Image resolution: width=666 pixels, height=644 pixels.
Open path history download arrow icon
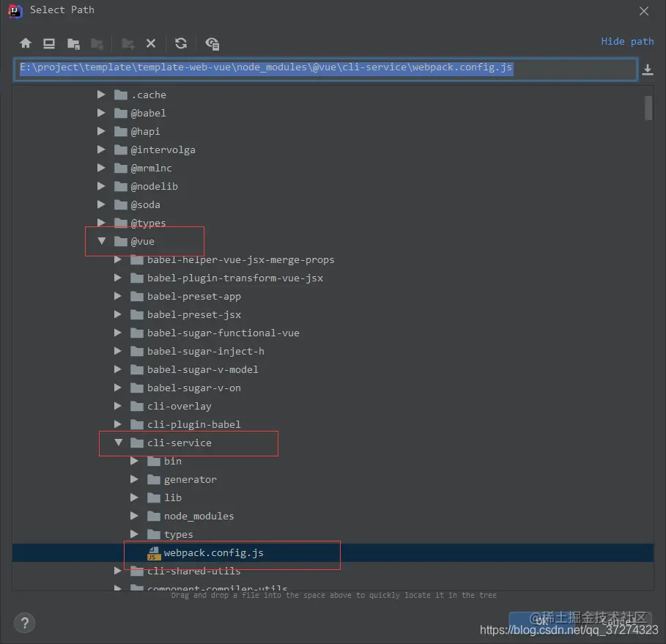[647, 70]
